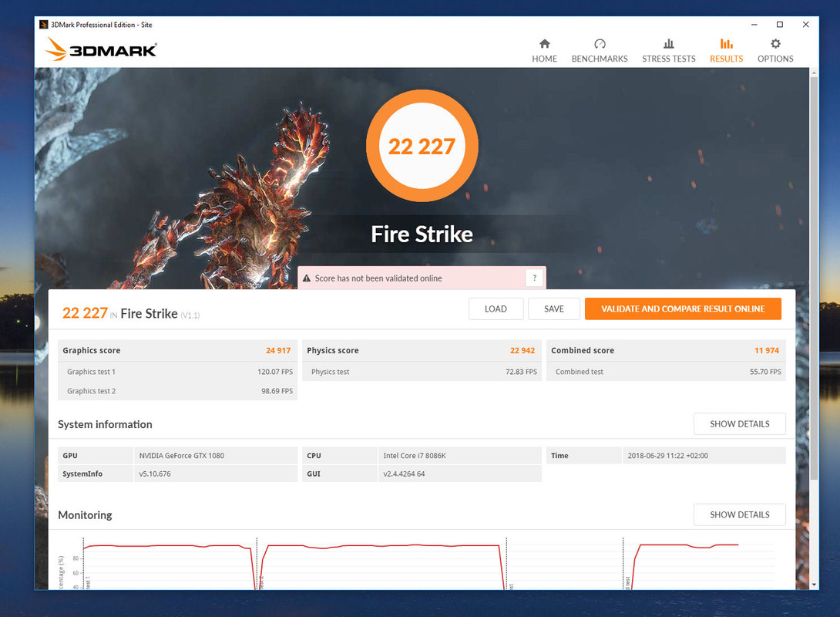Image resolution: width=840 pixels, height=617 pixels.
Task: Click the SAVE button
Action: [x=554, y=308]
